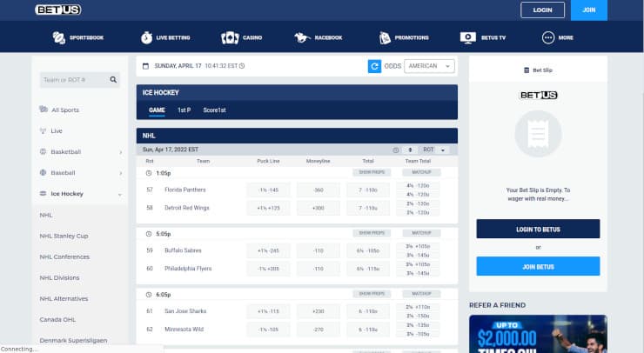This screenshot has height=353, width=644.
Task: Select Buffalo Sabres total 6½ -105o
Action: click(368, 250)
